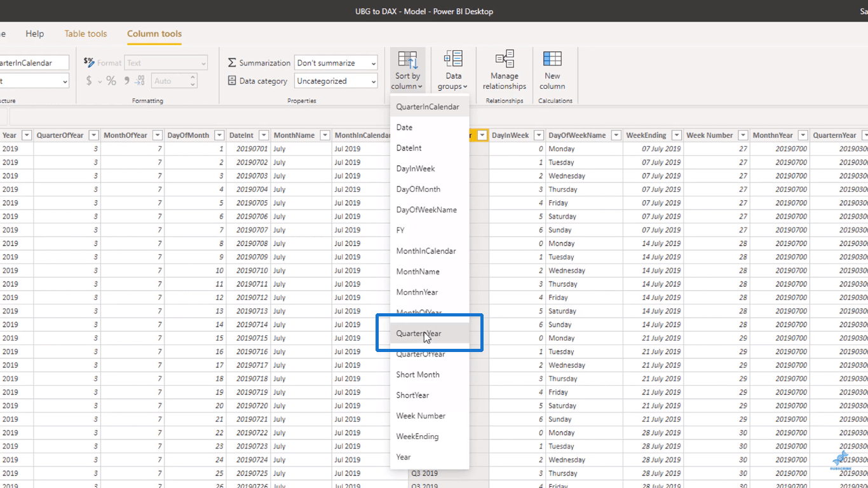Choose DayOfMonth in sort list
This screenshot has height=488, width=868.
pos(430,189)
